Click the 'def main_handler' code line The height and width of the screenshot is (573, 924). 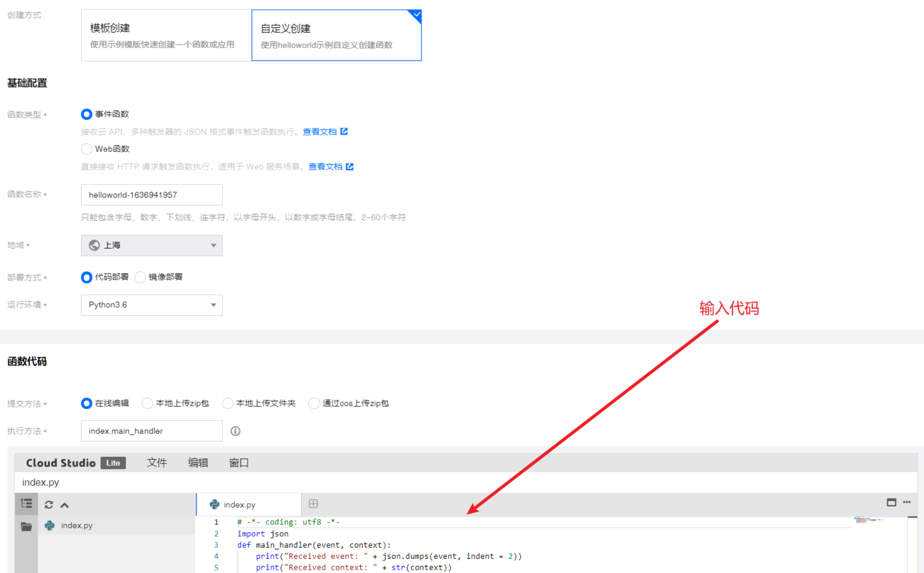click(314, 545)
